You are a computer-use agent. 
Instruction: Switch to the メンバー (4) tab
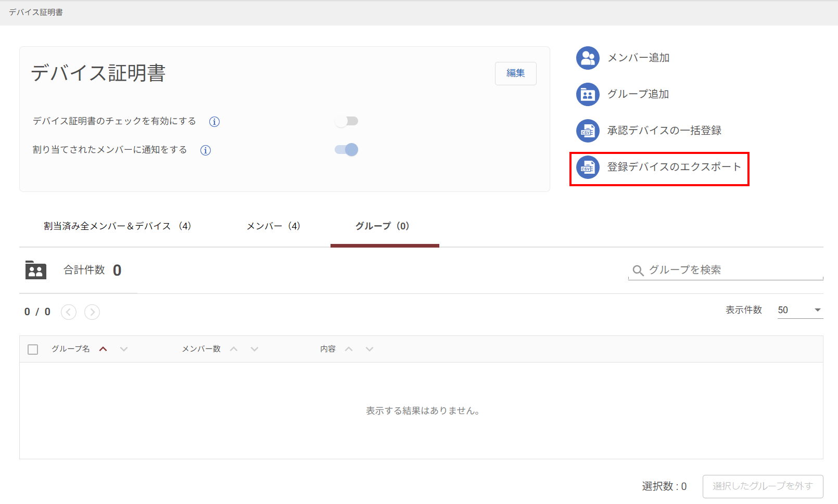(273, 226)
